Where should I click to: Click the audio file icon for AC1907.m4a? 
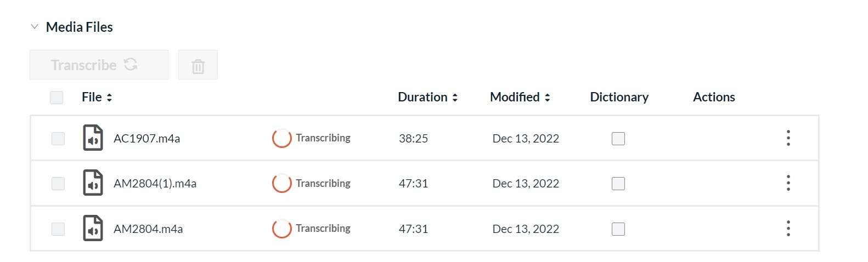point(93,138)
